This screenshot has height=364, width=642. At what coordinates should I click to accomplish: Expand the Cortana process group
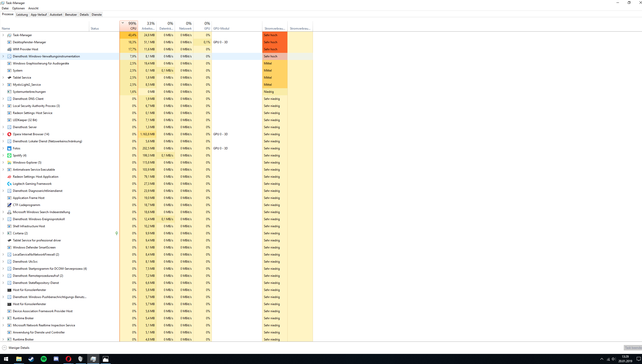[x=3, y=233]
